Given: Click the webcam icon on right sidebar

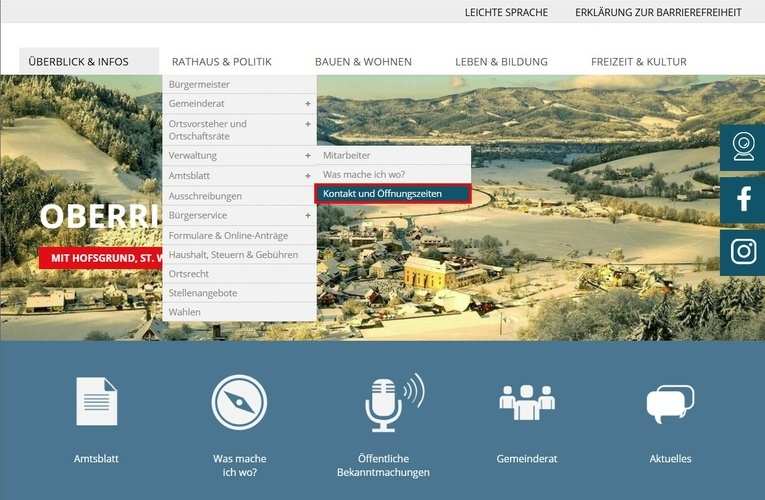Looking at the screenshot, I should click(743, 148).
